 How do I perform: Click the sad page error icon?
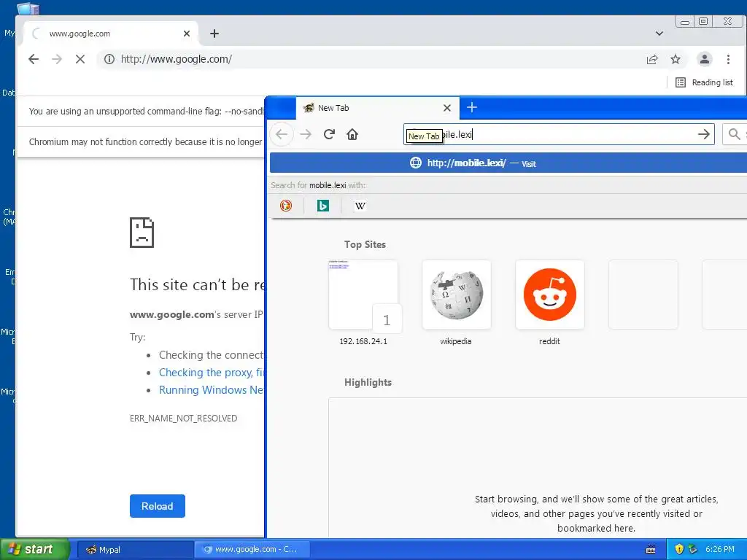click(x=142, y=233)
